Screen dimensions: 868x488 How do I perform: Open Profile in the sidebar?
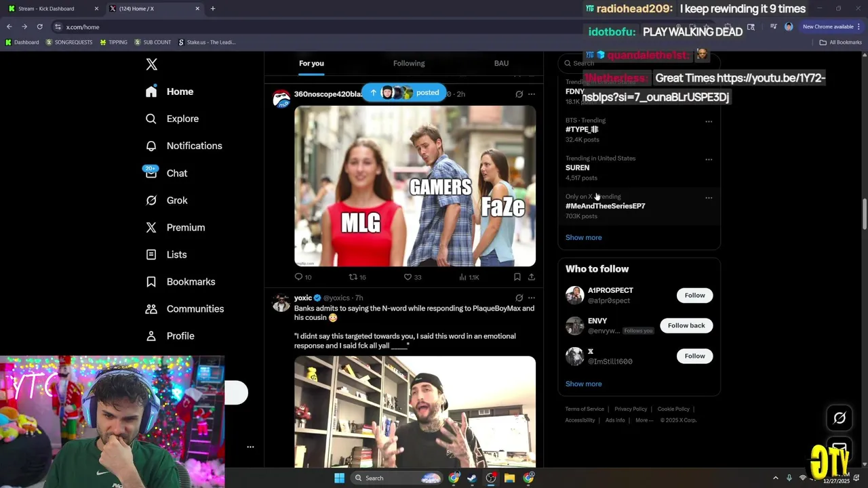(170, 335)
